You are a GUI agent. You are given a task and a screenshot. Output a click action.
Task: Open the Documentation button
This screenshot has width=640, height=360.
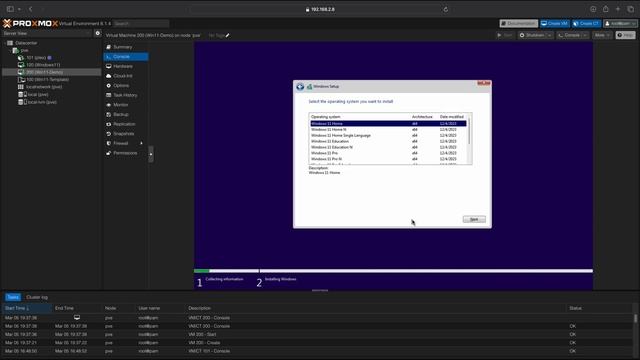[x=518, y=24]
